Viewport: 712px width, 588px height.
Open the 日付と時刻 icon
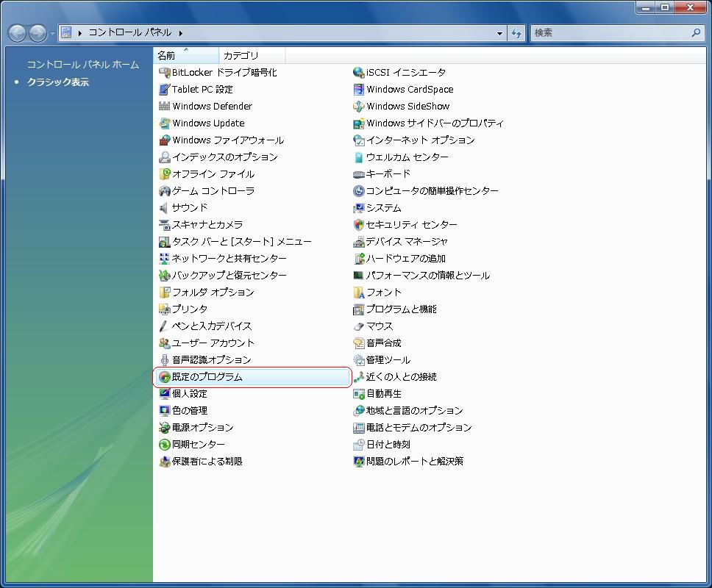359,445
